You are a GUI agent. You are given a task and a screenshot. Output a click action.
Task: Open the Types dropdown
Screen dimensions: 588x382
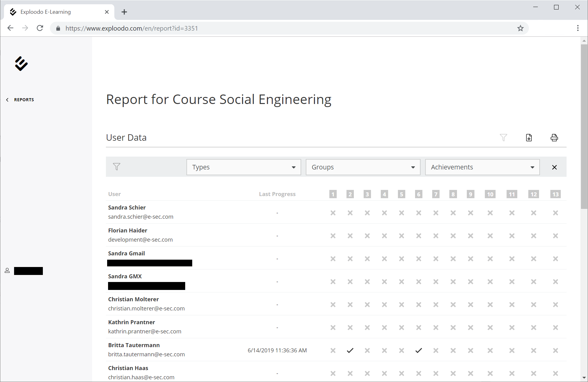tap(244, 167)
